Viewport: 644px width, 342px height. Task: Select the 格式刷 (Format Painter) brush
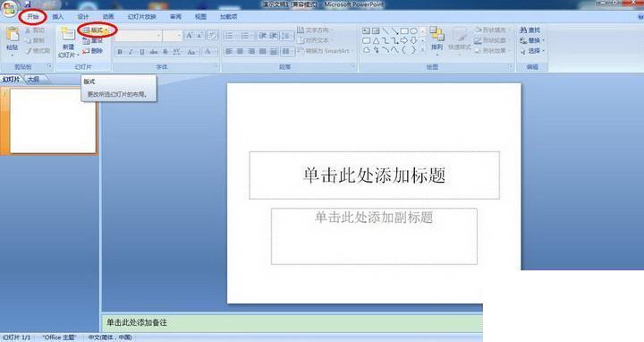click(x=28, y=50)
